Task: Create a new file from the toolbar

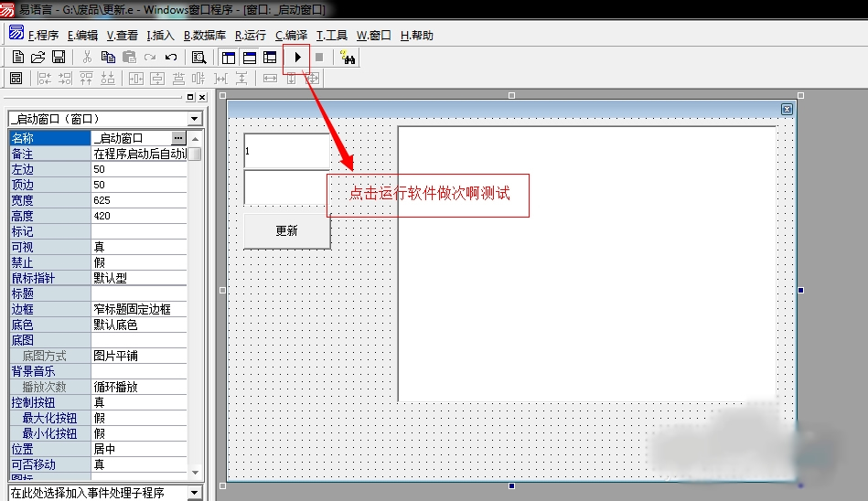Action: click(x=17, y=57)
